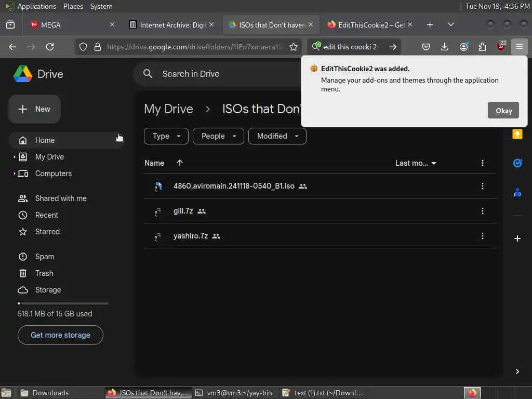
Task: Click the storage usage progress bar
Action: [x=63, y=303]
